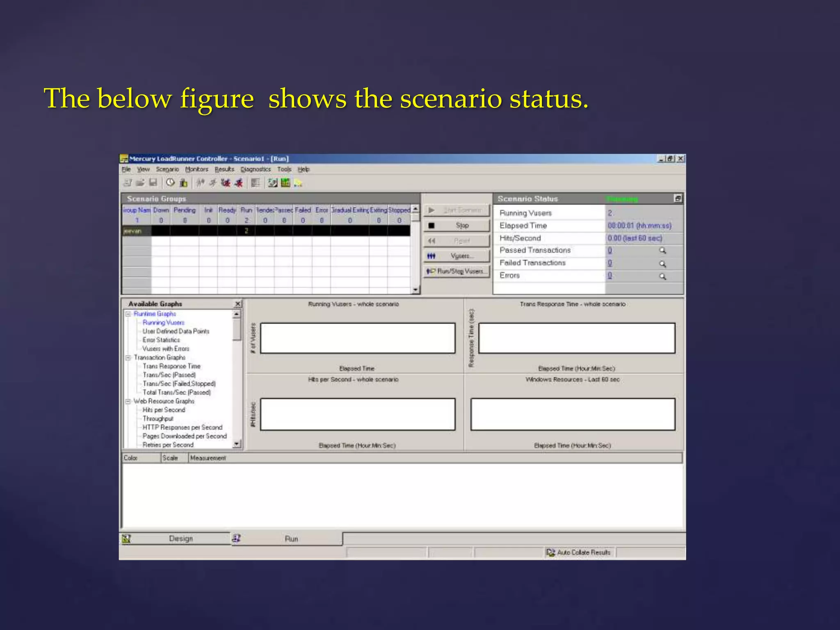Click the grayed Start Scenario button
Viewport: 840px width, 630px height.
tap(457, 210)
